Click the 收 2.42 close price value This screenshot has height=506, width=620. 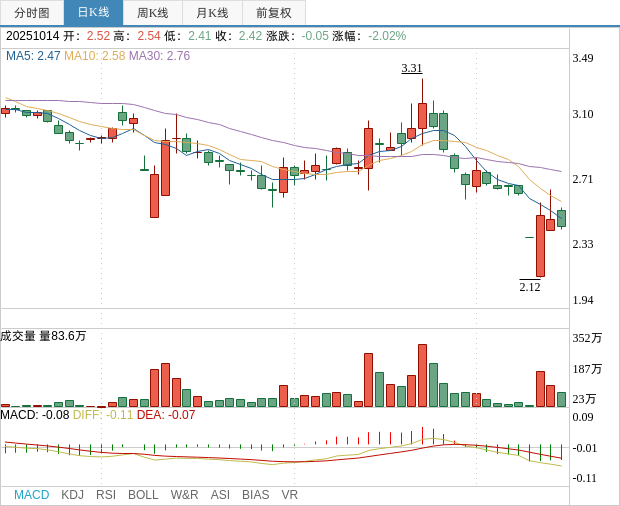coord(250,36)
